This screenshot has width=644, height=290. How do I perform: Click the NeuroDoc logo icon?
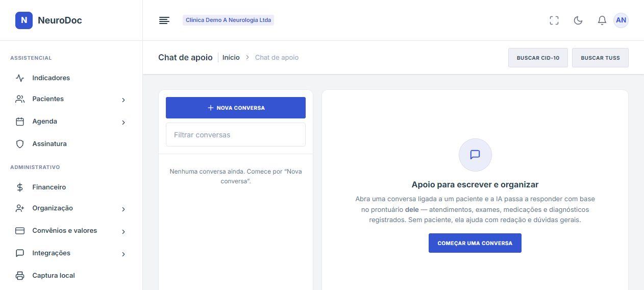pyautogui.click(x=24, y=20)
